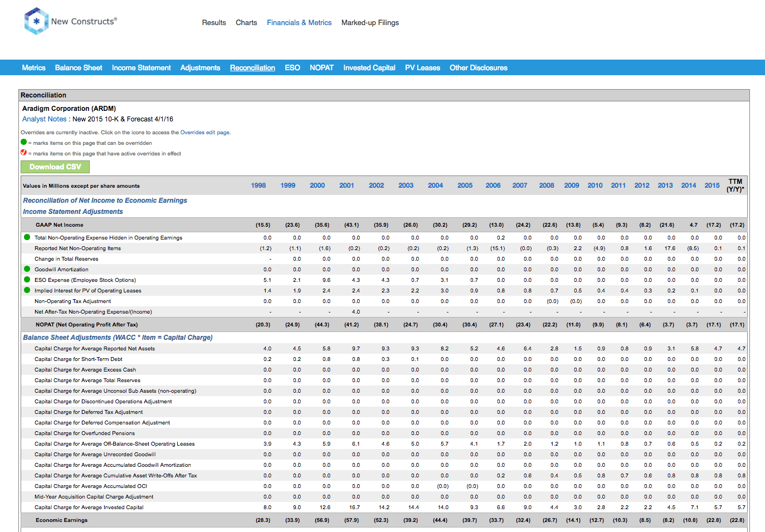The height and width of the screenshot is (532, 765).
Task: Click Aradigm Corporation (ARDM) company title
Action: click(x=69, y=109)
